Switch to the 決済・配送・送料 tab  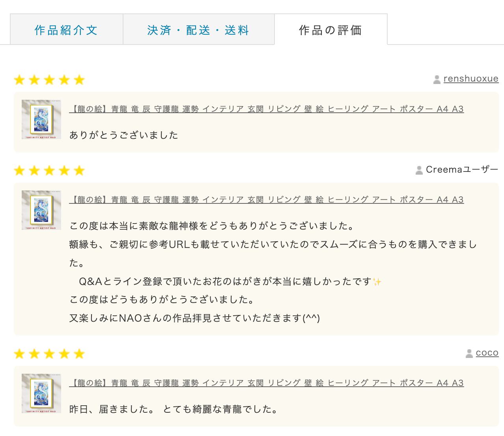[198, 30]
